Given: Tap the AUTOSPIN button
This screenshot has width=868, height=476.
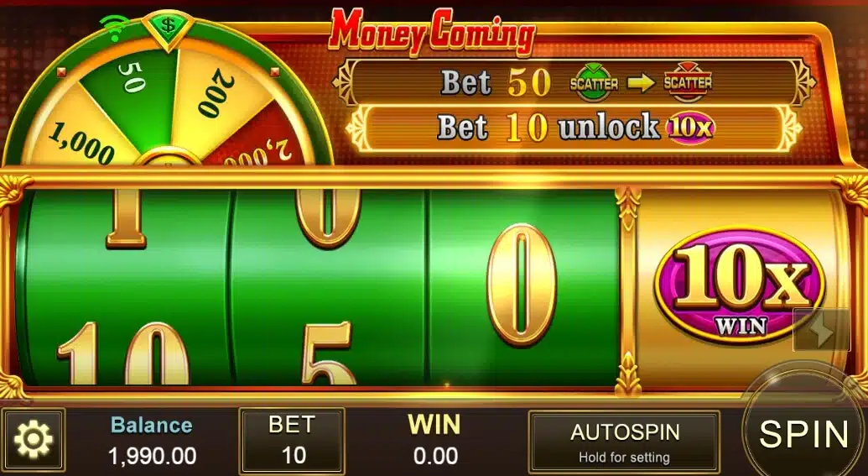Looking at the screenshot, I should tap(624, 442).
